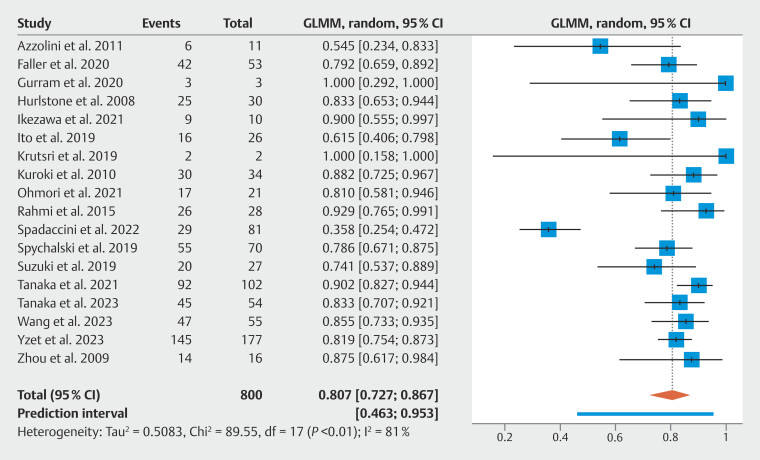This screenshot has height=460, width=760.
Task: Click the blue square for Yzet 2023
Action: [676, 339]
